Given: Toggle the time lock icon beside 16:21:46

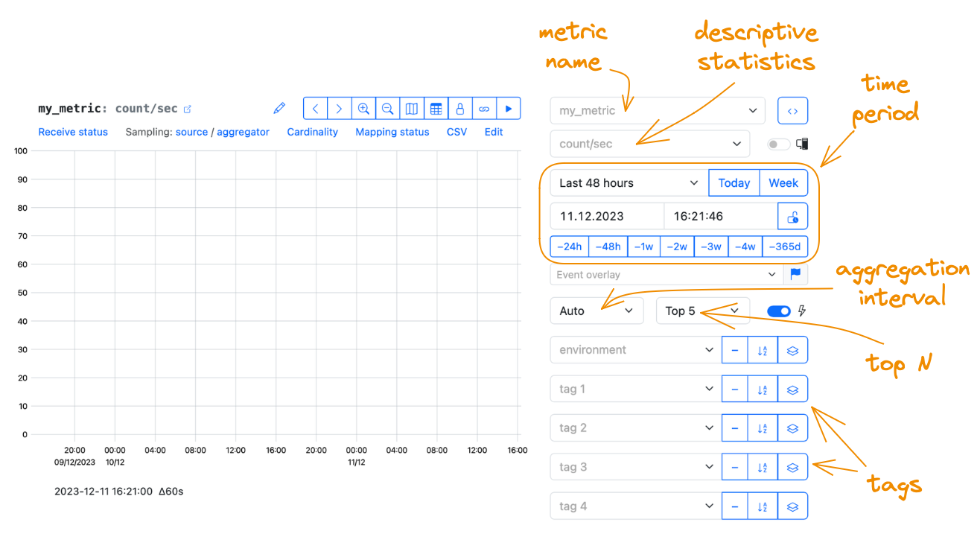Looking at the screenshot, I should point(793,217).
